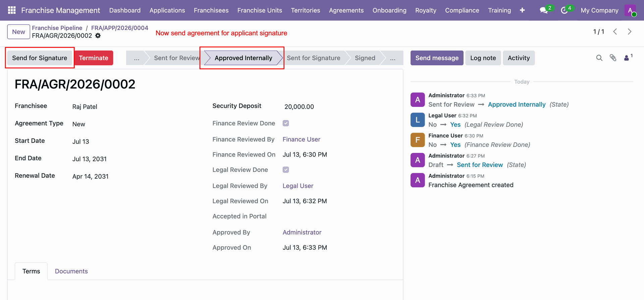Open the My Company selector

599,10
